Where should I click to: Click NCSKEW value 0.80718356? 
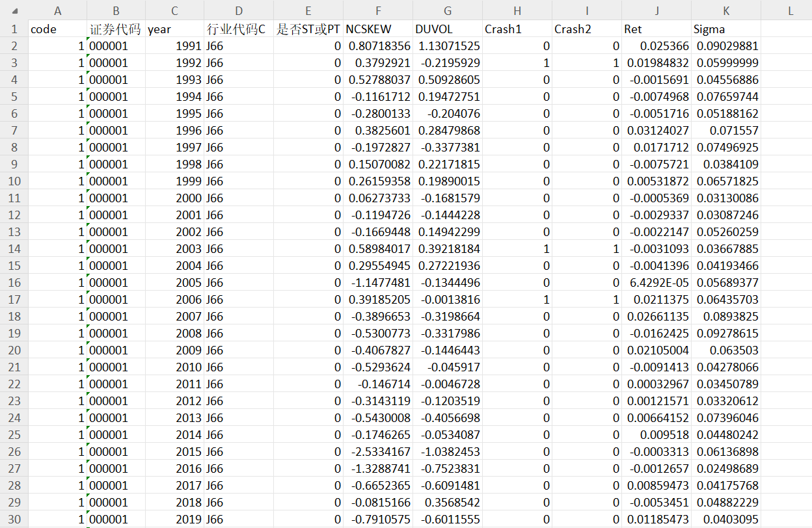pos(378,46)
